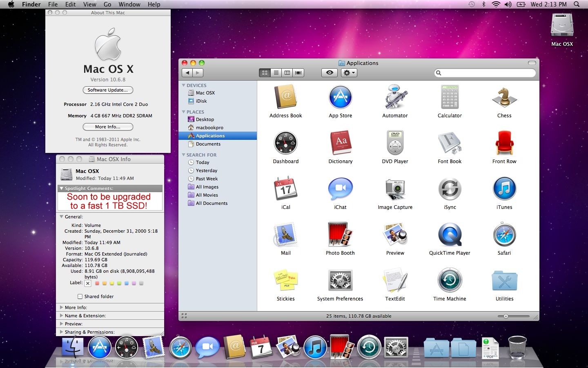Open Mail in the Applications window

click(x=285, y=234)
